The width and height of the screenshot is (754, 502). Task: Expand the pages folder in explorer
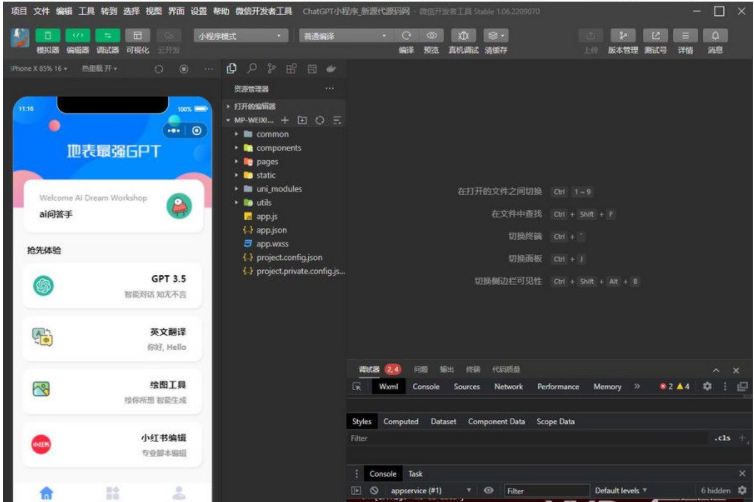pos(266,161)
